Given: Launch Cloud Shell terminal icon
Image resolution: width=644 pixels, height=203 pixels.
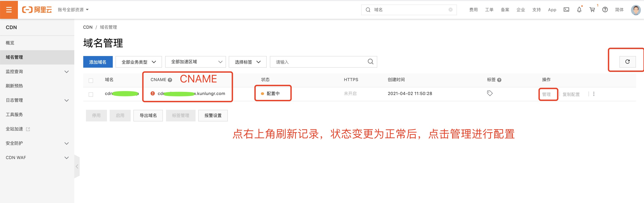Looking at the screenshot, I should click(566, 10).
